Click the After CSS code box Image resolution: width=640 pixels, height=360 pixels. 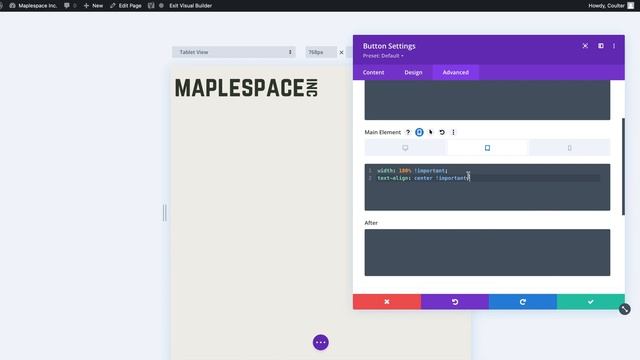(x=487, y=253)
